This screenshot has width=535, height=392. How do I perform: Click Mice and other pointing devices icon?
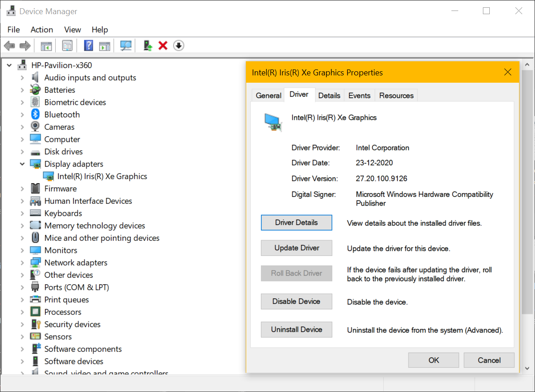pyautogui.click(x=35, y=238)
